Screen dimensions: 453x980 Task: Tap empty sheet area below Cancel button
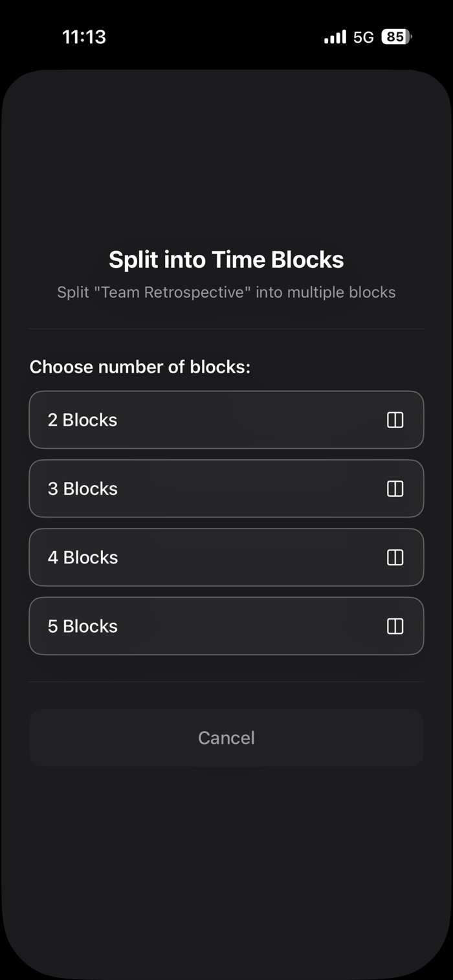click(x=226, y=860)
